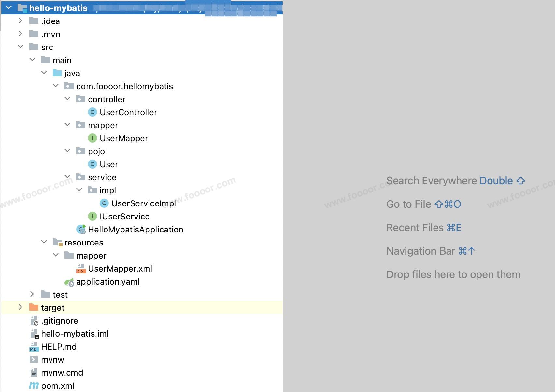Screen dimensions: 555x392
Task: Select the mvnw.cmd file
Action: [x=62, y=373]
